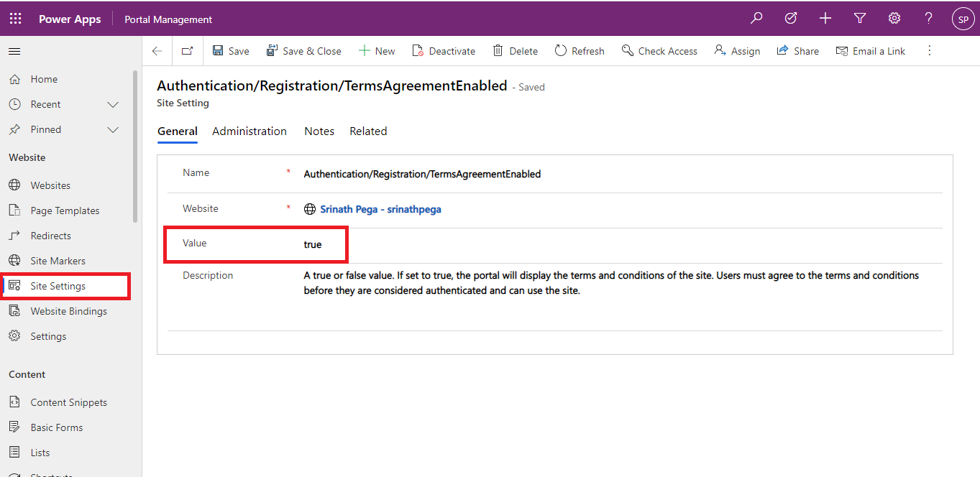
Task: Click the Value field containing true
Action: tap(313, 245)
